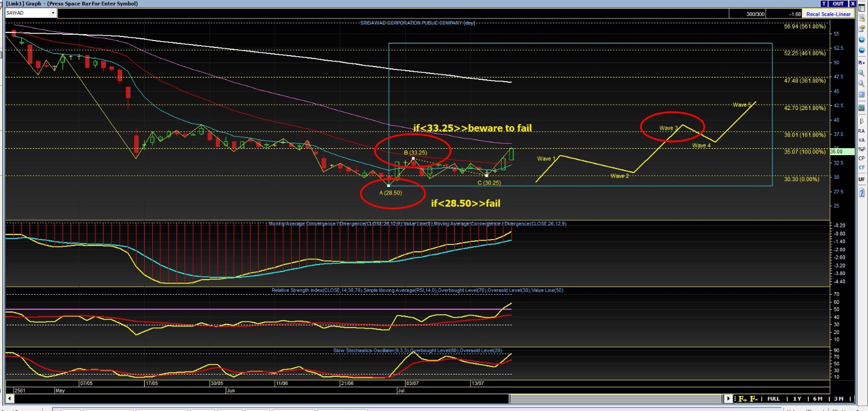Click the 47.48 (361.80%) Fibonacci label
Image resolution: width=868 pixels, height=411 pixels.
pyautogui.click(x=805, y=80)
